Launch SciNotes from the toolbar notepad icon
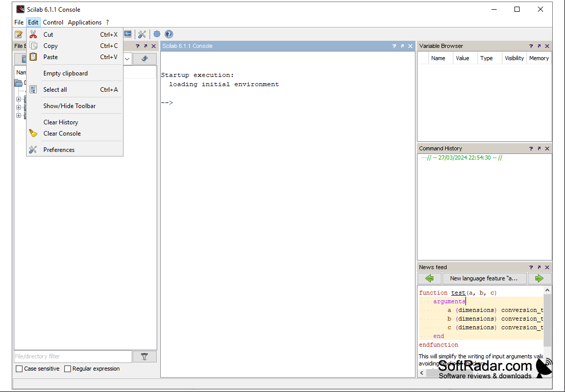Image resolution: width=565 pixels, height=392 pixels. click(x=18, y=34)
